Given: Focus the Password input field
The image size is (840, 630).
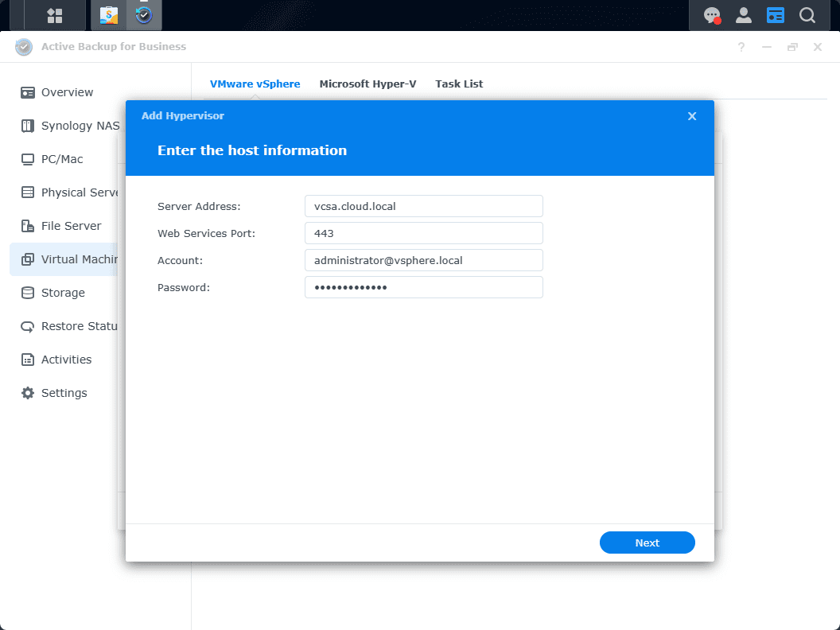Looking at the screenshot, I should [424, 288].
